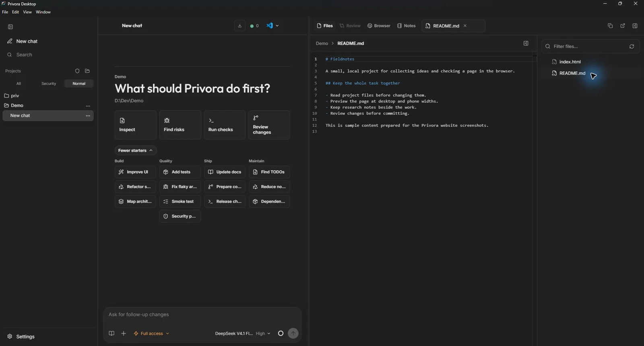Image resolution: width=644 pixels, height=346 pixels.
Task: Choose the Smoke test starter chip
Action: click(x=180, y=202)
